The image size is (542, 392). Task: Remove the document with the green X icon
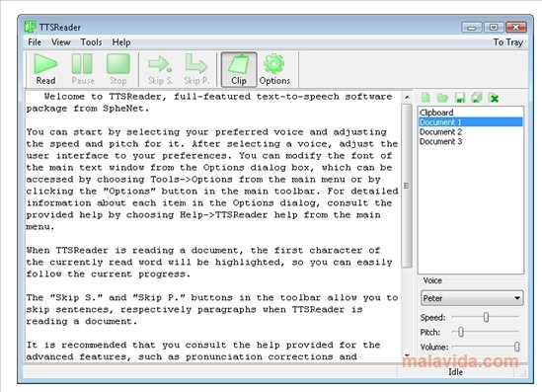(495, 98)
